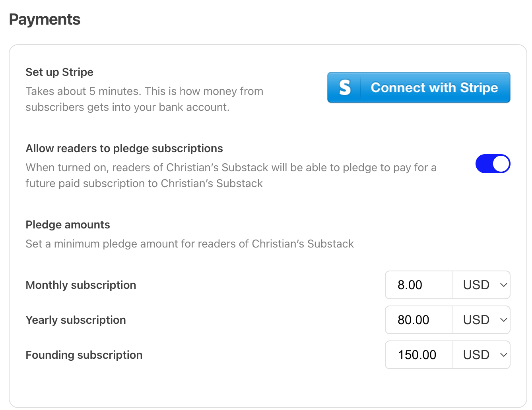Click the Allow readers to pledge subscriptions label

pos(124,148)
